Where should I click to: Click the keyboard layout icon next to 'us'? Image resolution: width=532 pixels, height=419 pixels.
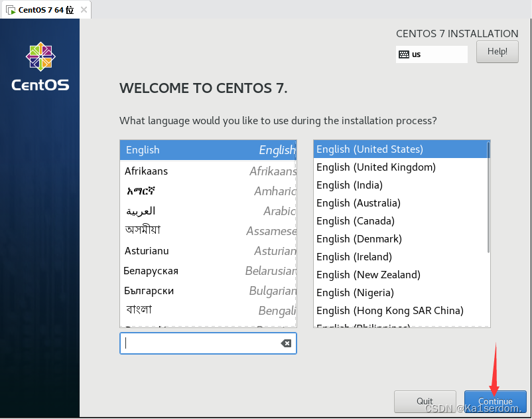click(404, 54)
